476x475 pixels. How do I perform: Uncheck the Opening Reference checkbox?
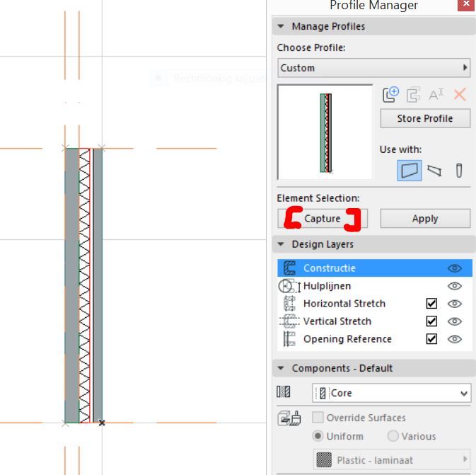431,338
